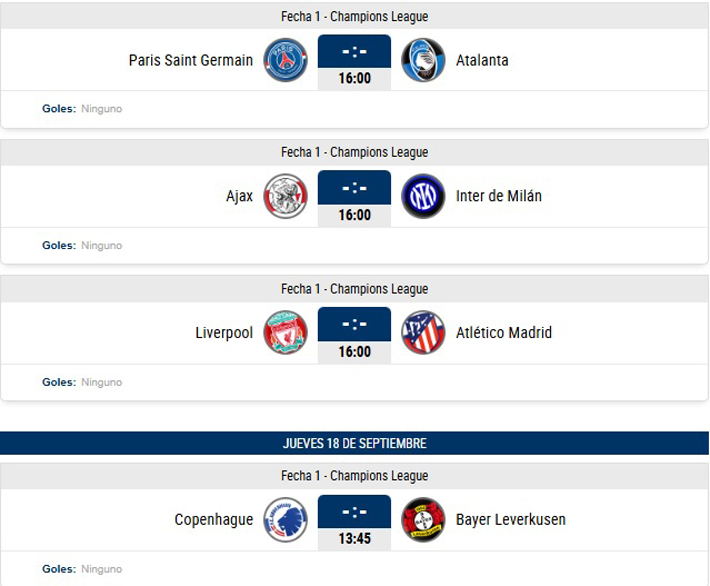Open the Paris Saint Germain team link
The height and width of the screenshot is (586, 710).
pyautogui.click(x=190, y=60)
